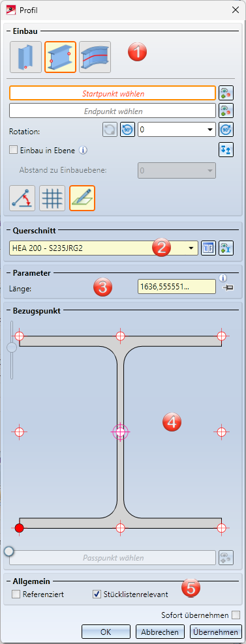Select top-right reference point on the profile
This screenshot has height=644, width=246.
(221, 336)
